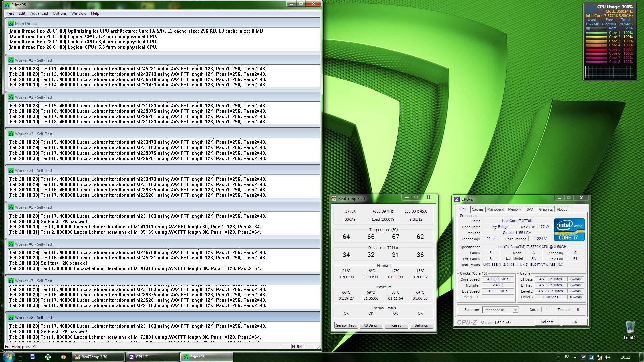Switch to CPU-Z taskbar button
The width and height of the screenshot is (644, 362).
click(153, 357)
